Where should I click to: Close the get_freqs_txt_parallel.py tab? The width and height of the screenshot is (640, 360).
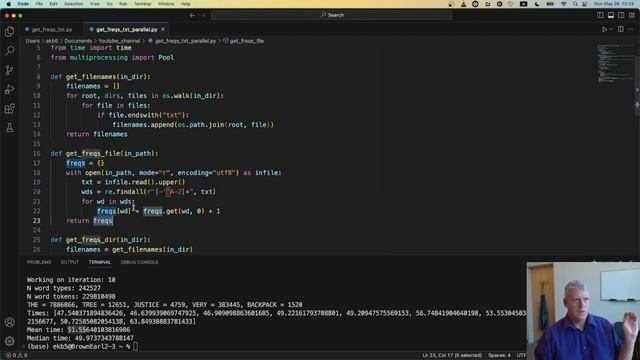coord(163,29)
